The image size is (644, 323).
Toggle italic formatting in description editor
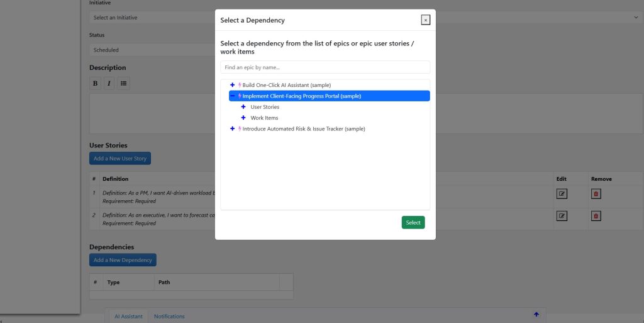109,83
